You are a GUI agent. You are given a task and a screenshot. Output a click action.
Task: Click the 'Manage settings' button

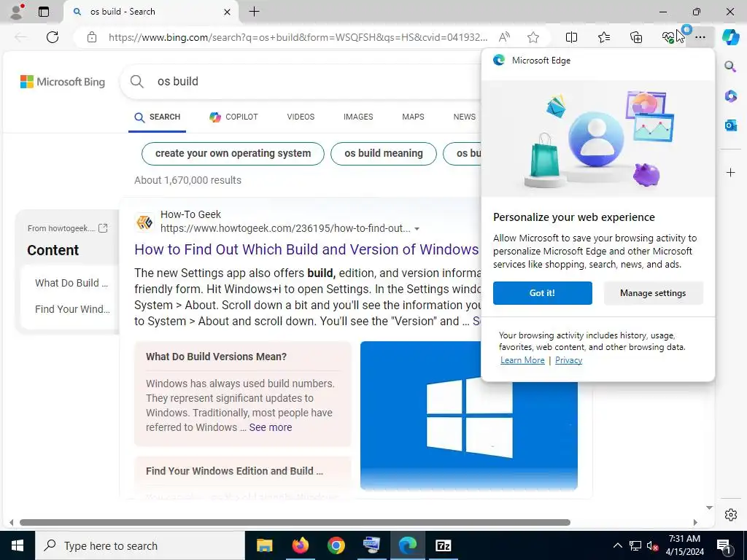pyautogui.click(x=653, y=293)
